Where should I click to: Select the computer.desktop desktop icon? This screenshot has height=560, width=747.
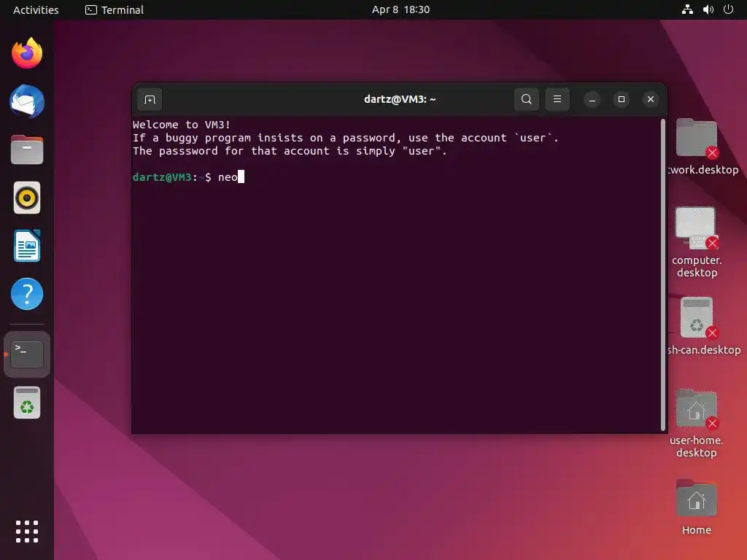pos(697,242)
